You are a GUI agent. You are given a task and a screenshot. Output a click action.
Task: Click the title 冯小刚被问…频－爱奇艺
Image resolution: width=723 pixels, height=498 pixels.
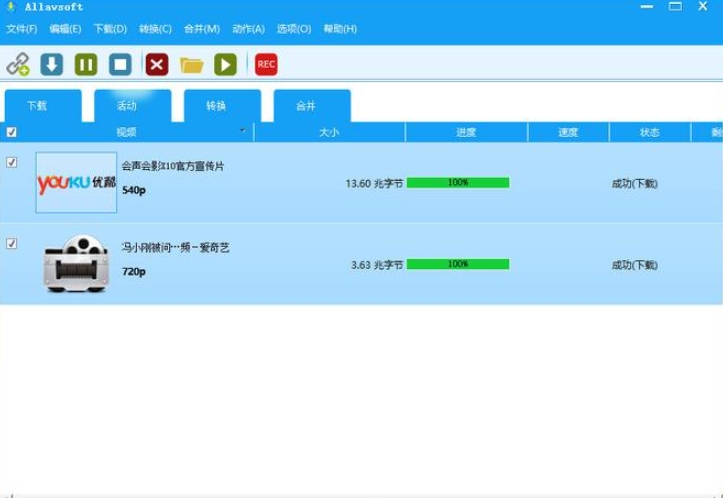pyautogui.click(x=176, y=248)
